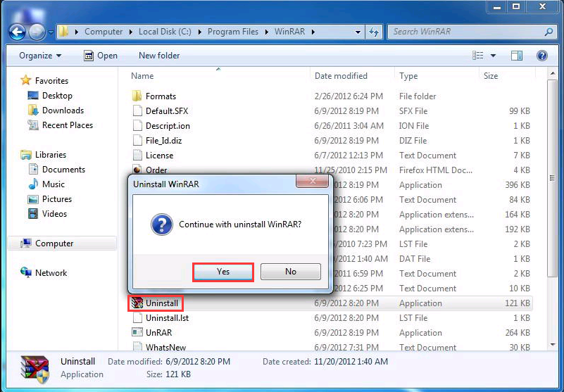Expand arrow after Computer breadcrumb
Viewport: 564px width, 392px height.
[x=131, y=32]
